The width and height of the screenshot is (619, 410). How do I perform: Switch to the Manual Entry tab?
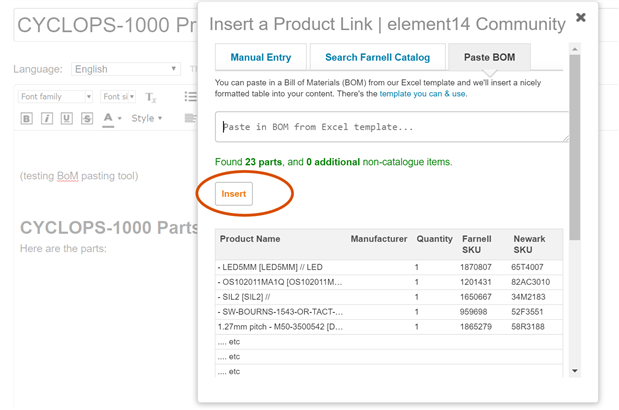[260, 58]
